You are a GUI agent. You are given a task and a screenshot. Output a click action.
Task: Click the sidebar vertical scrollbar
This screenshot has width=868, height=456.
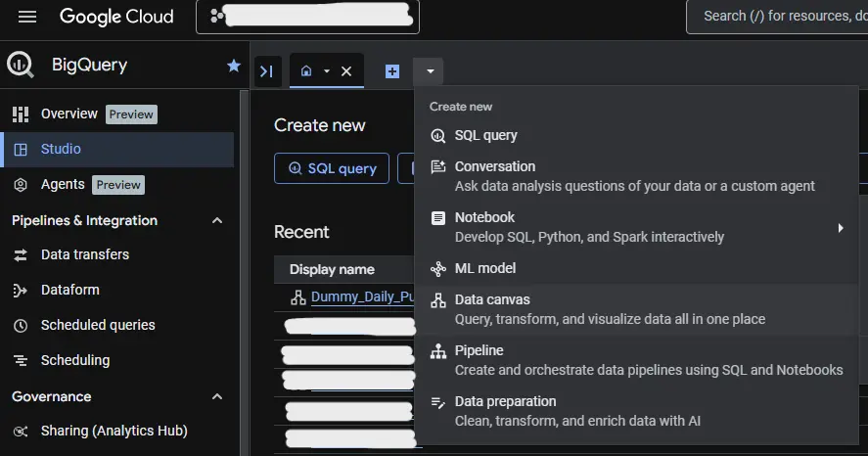coord(244,272)
